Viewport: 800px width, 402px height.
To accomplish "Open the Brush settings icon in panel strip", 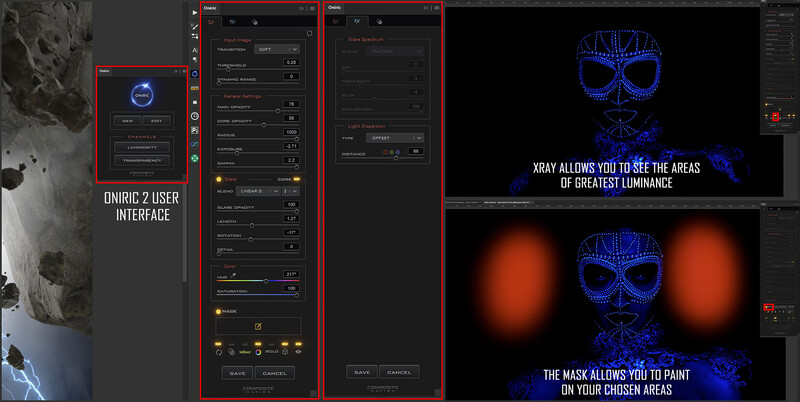I will point(195,26).
